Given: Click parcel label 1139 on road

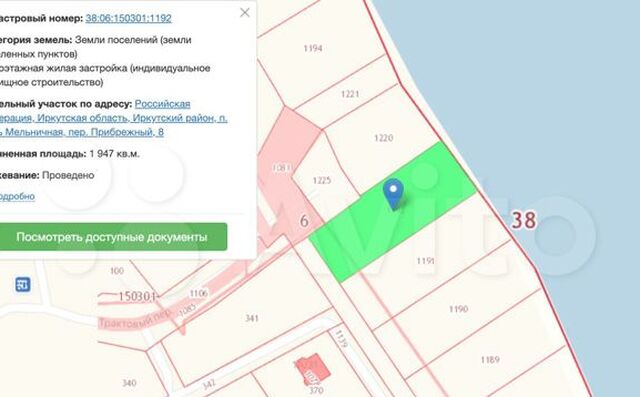Looking at the screenshot, I should pyautogui.click(x=341, y=338).
